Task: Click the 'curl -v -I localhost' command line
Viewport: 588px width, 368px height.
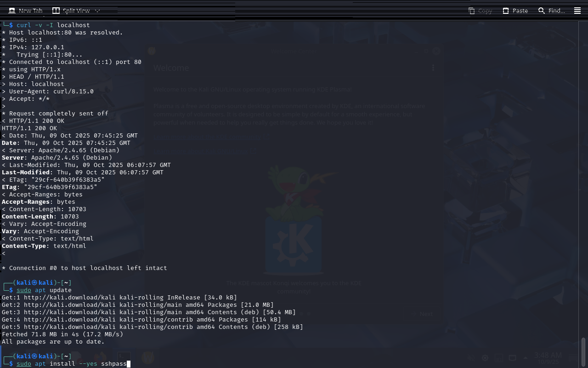Action: [53, 25]
